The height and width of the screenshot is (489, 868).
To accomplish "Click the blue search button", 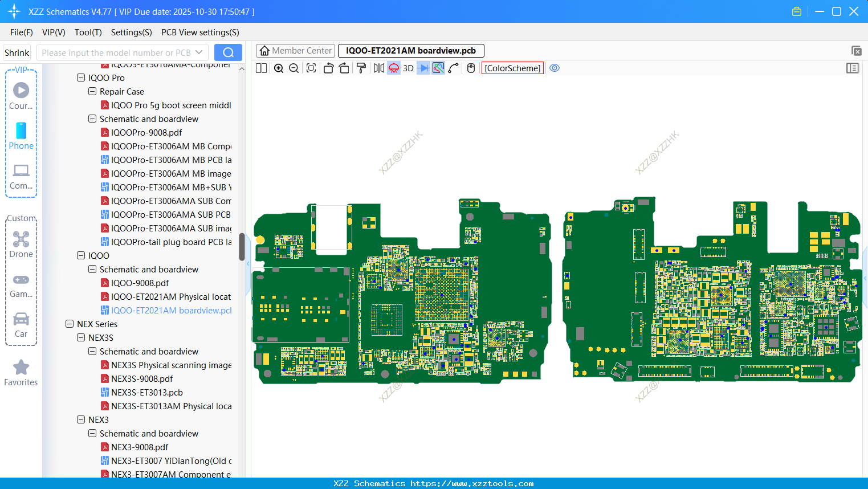I will coord(228,52).
